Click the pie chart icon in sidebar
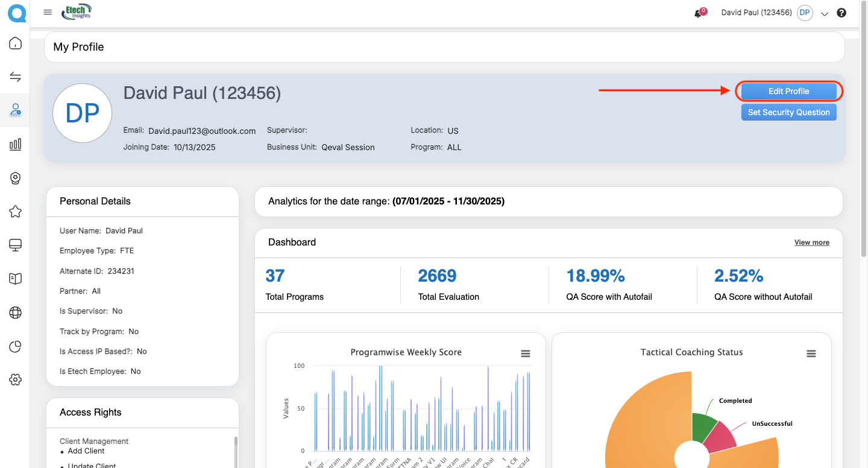The width and height of the screenshot is (868, 468). click(x=16, y=346)
